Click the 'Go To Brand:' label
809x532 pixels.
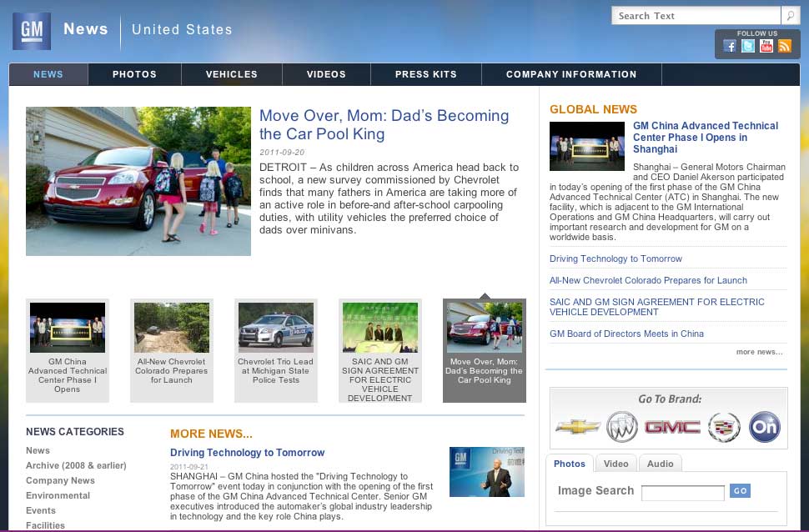coord(670,399)
